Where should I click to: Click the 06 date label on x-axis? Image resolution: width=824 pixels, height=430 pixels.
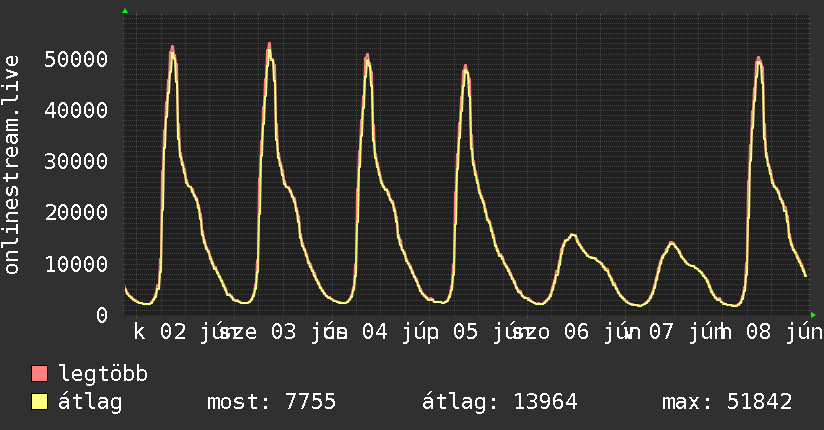point(576,332)
